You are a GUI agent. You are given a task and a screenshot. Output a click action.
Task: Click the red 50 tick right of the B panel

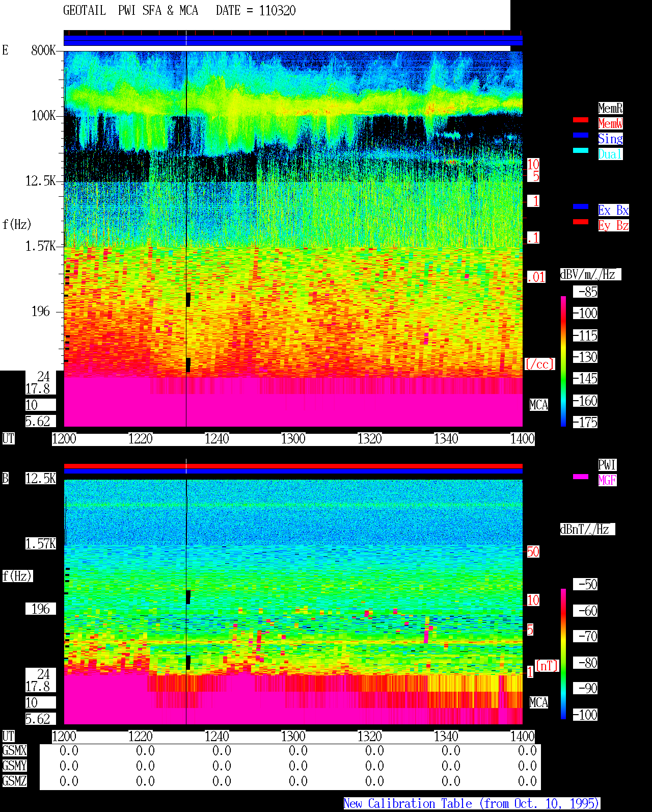[x=533, y=552]
